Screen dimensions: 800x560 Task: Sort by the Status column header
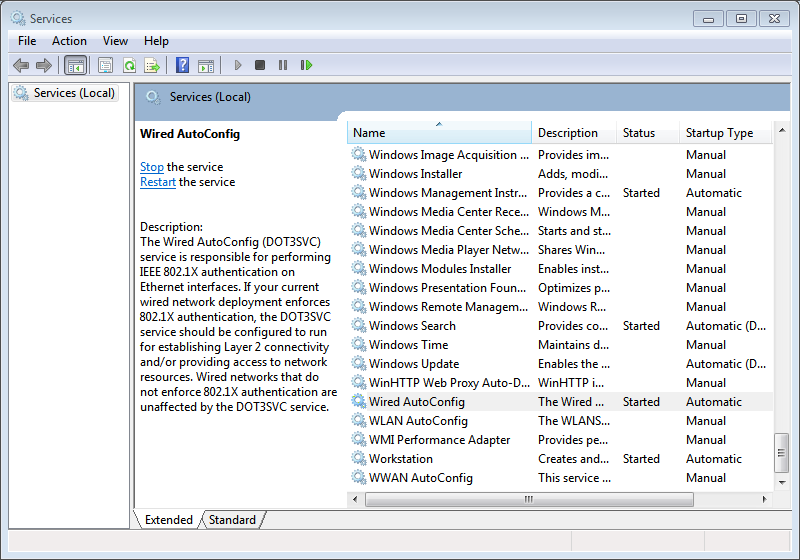click(648, 133)
